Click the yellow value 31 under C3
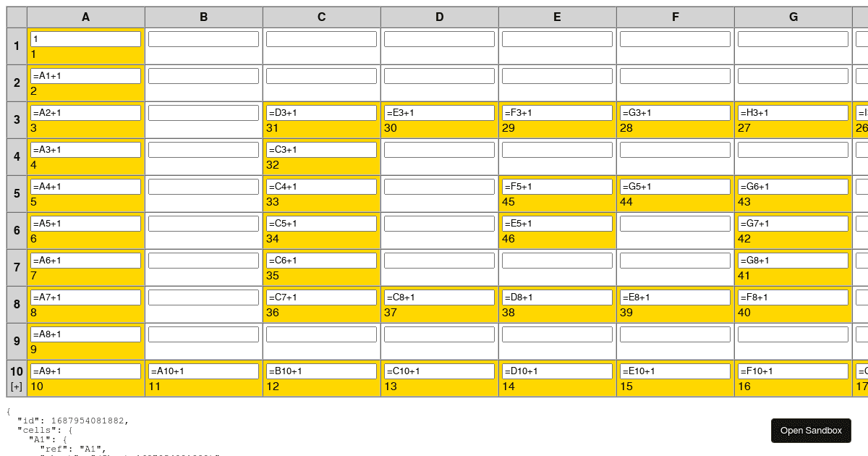This screenshot has width=868, height=456. 273,128
